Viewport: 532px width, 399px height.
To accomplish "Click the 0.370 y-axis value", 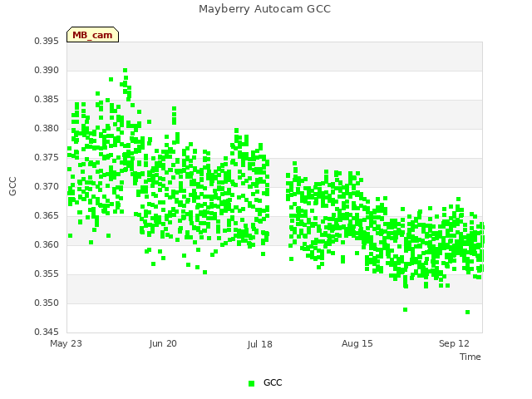I will point(47,186).
